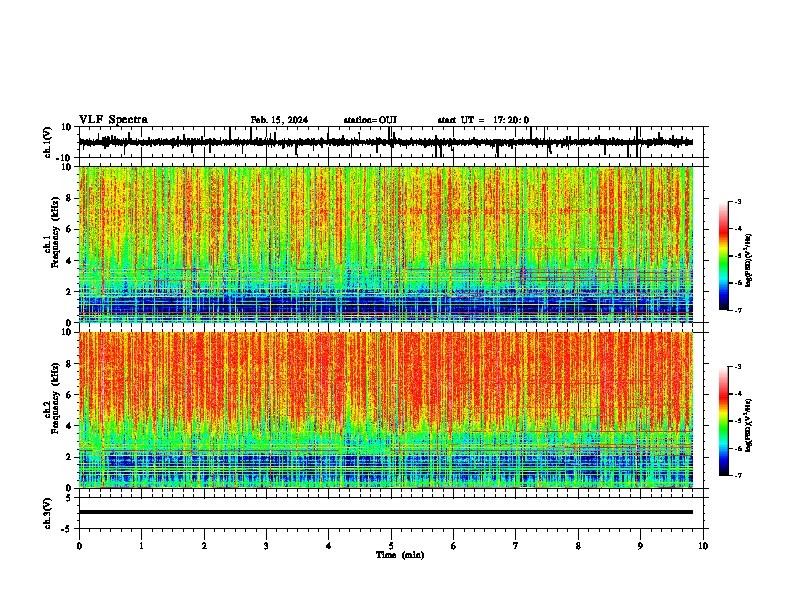The width and height of the screenshot is (792, 612).
Task: Click the time axis tick label "3"
Action: 266,546
